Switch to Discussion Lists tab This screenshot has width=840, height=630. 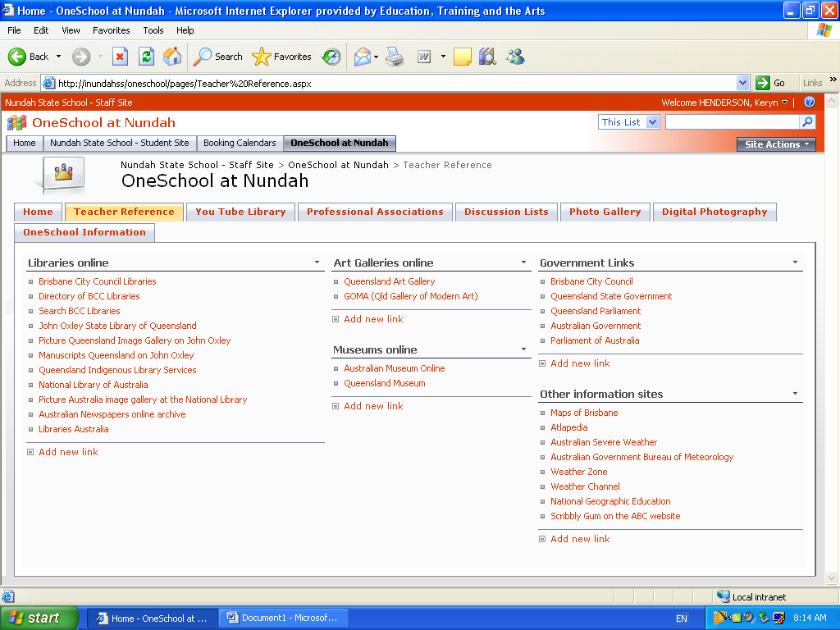(x=506, y=212)
